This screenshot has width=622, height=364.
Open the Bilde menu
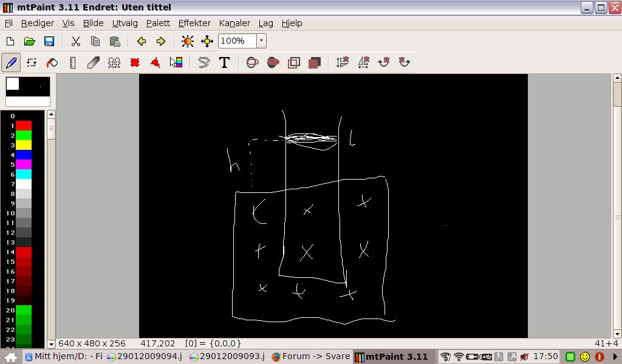[93, 24]
